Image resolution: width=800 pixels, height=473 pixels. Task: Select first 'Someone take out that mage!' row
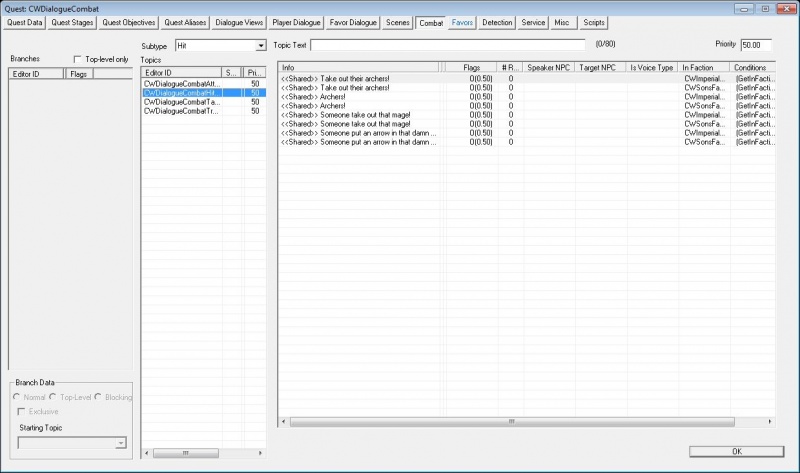527,115
